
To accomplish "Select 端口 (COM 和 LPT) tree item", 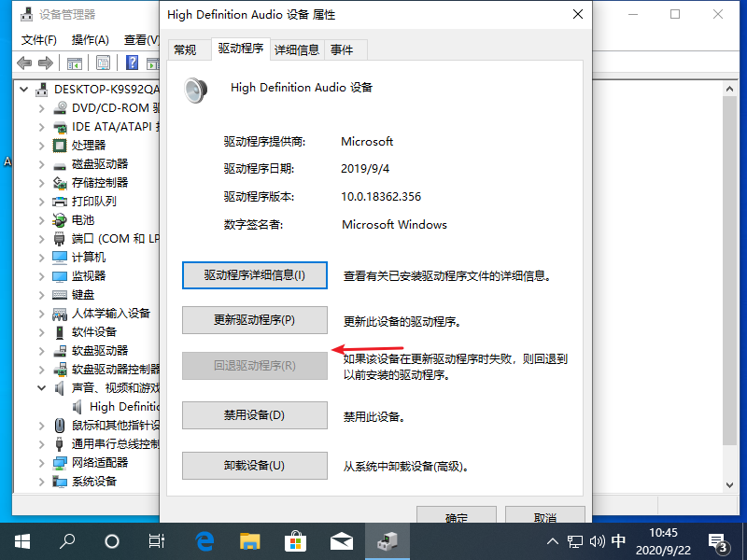I will 115,239.
